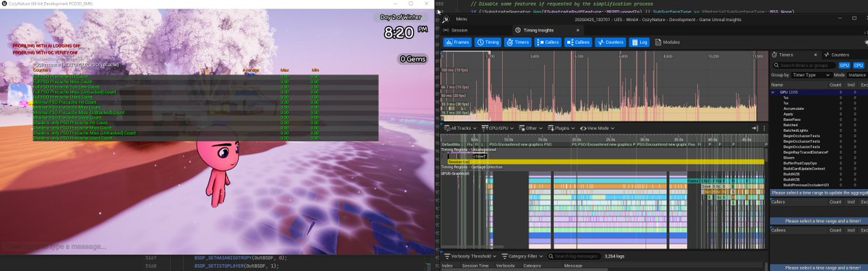Screen dimensions: 868x271
Task: Switch to the Counters tab in side panel
Action: pos(837,55)
